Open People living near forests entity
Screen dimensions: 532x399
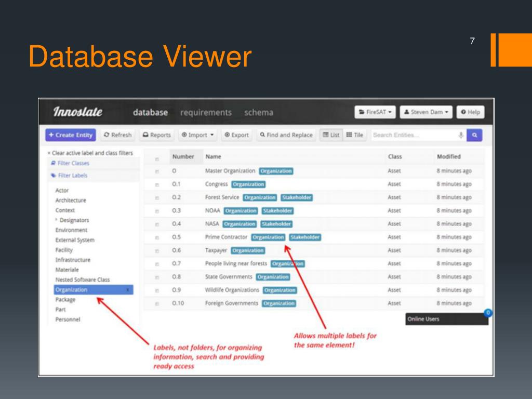[236, 263]
